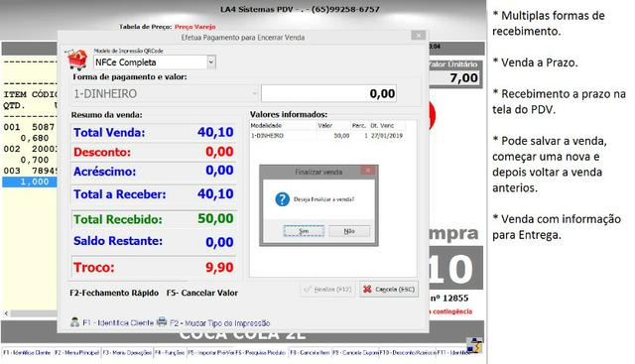Click F6 - Pesquisa Produto in bottom bar
Screen dimensions: 635x364
[x=260, y=353]
